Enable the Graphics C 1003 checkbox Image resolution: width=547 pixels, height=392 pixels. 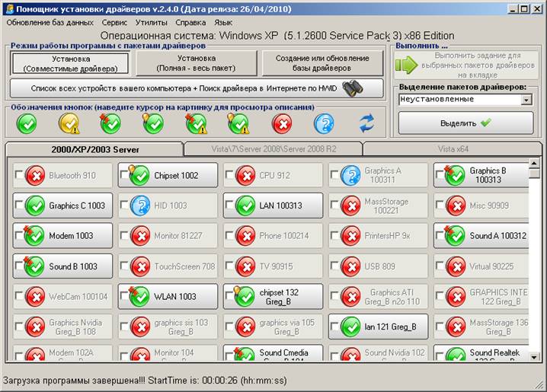(18, 206)
